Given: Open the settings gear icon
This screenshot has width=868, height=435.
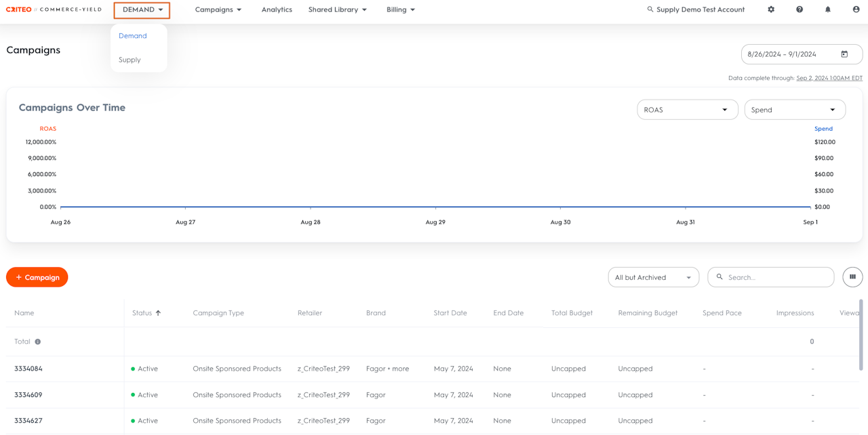Looking at the screenshot, I should point(771,9).
